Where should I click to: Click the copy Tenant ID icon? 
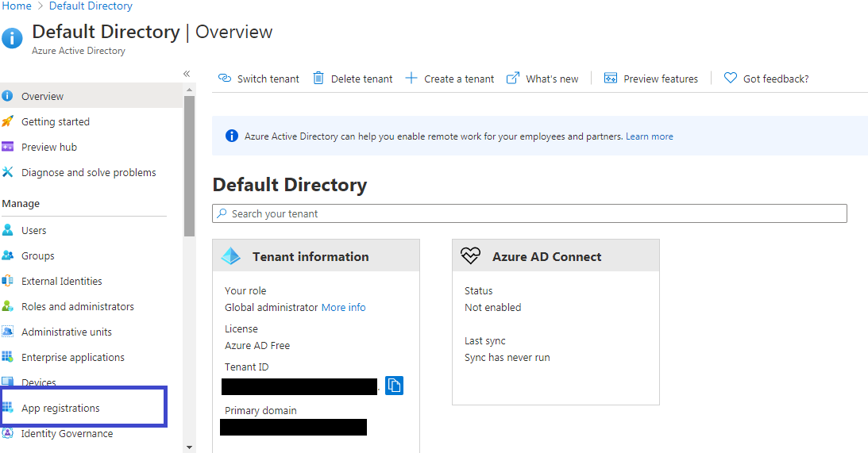(395, 386)
